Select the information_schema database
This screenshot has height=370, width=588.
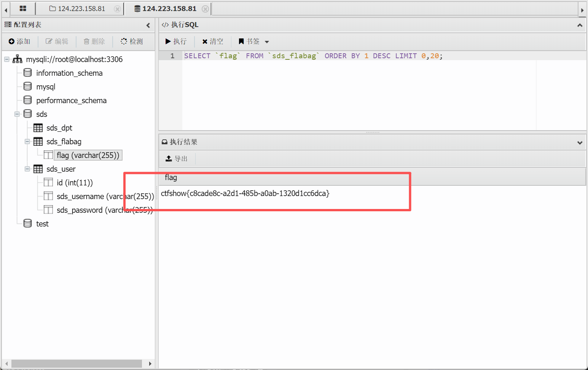[69, 73]
